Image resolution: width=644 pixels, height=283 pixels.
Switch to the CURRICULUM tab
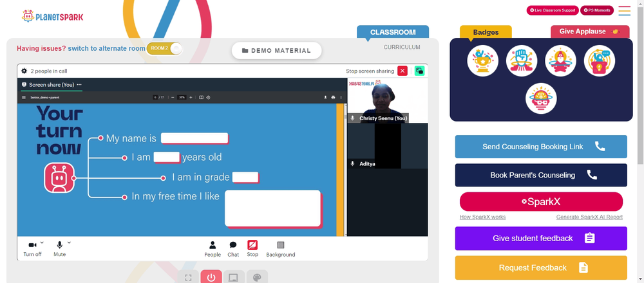pyautogui.click(x=402, y=47)
